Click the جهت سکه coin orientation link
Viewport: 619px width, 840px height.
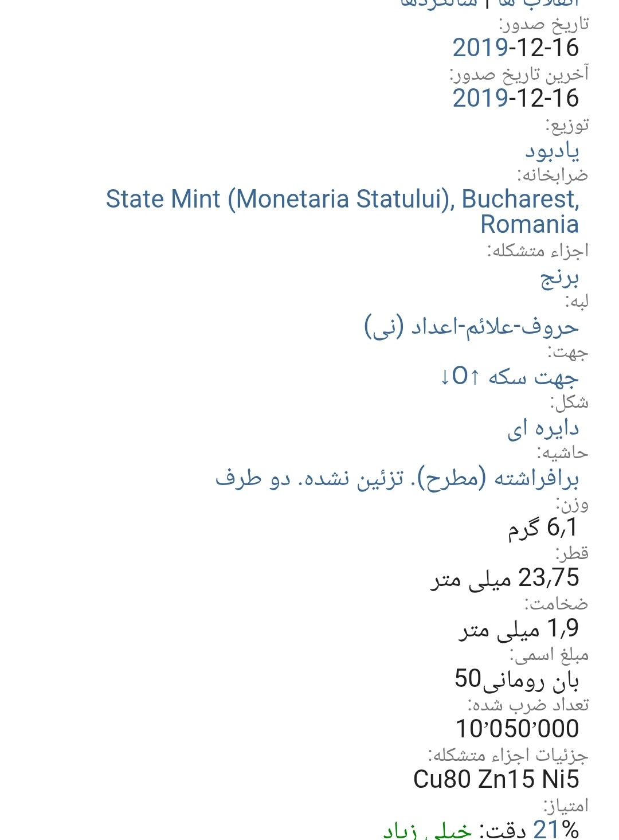click(x=509, y=377)
